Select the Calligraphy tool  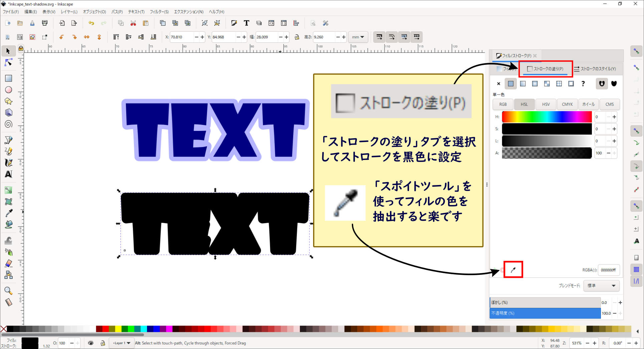[9, 163]
